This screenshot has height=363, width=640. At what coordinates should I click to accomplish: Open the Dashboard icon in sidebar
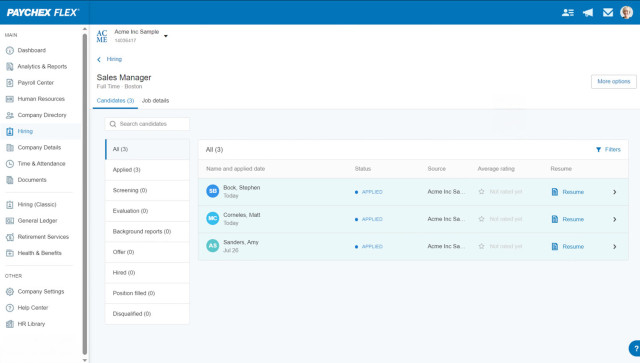[x=10, y=51]
